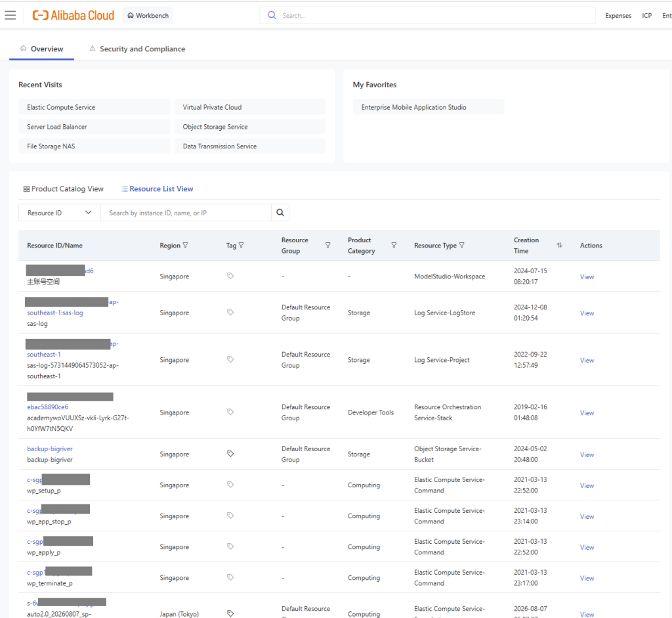The image size is (672, 618).
Task: Open the Resource Group column filter
Action: [x=328, y=246]
